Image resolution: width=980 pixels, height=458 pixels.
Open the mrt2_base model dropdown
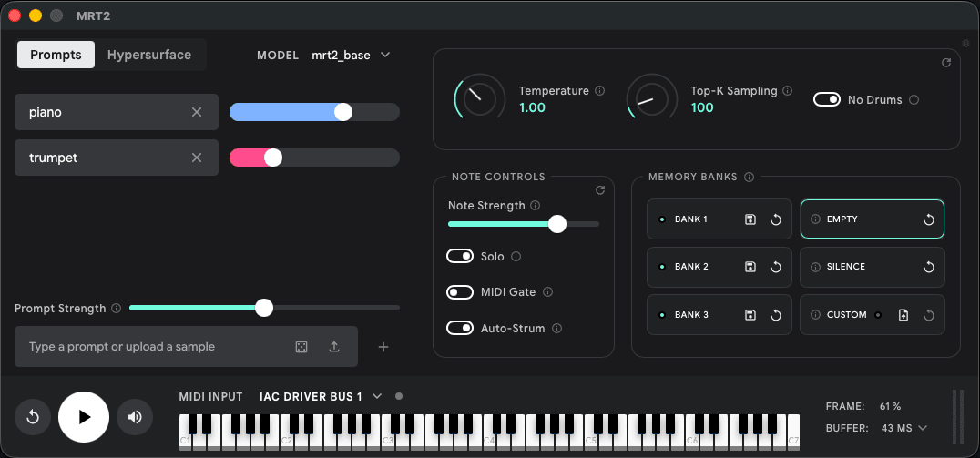point(352,55)
